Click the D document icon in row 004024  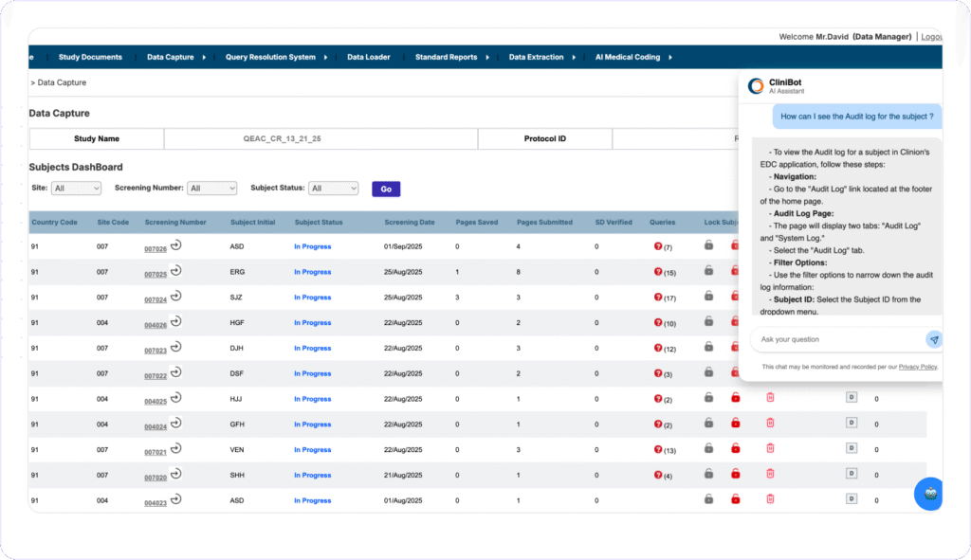851,424
